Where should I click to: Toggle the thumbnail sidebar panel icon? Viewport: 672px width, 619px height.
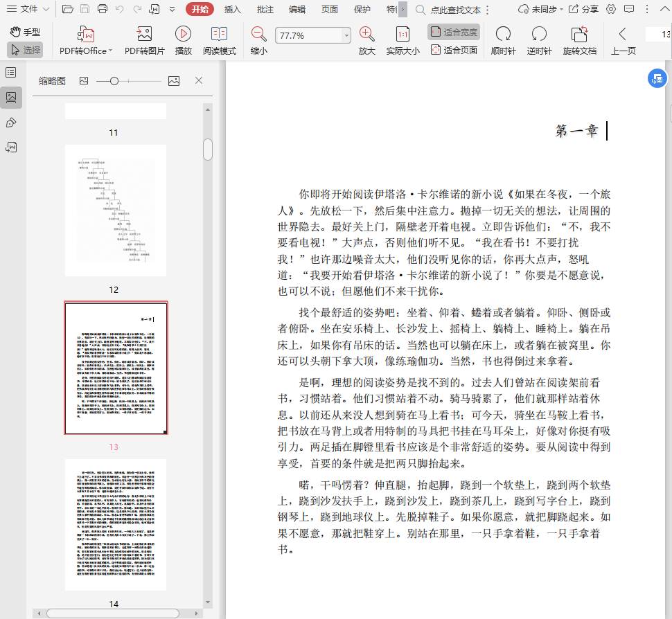[x=11, y=97]
